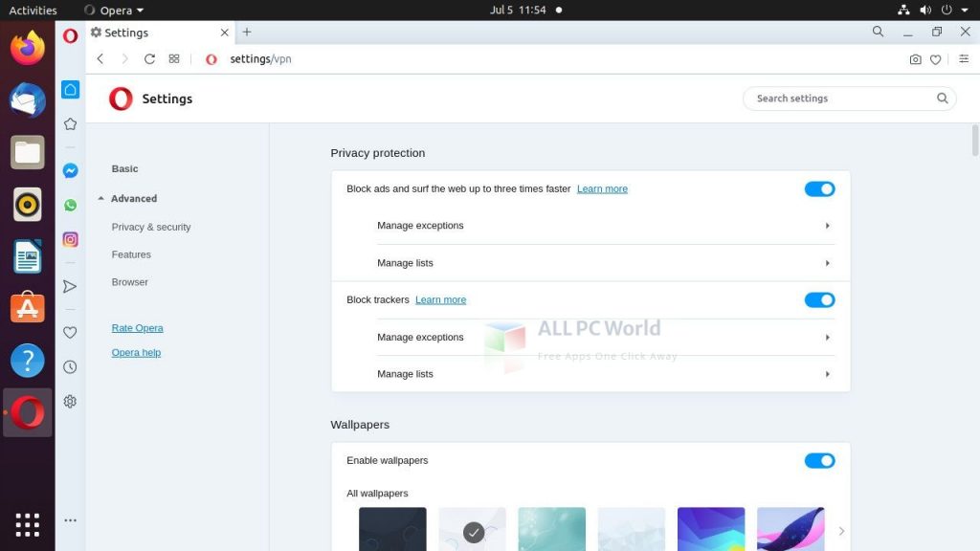Open Speed Dial start page grid icon
Image resolution: width=980 pixels, height=551 pixels.
click(x=174, y=58)
